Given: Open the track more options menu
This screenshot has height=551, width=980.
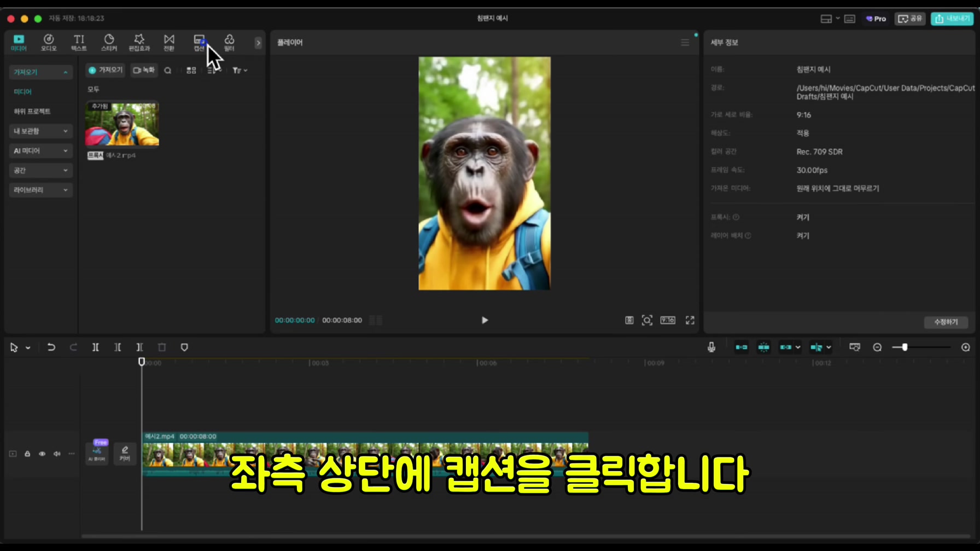Looking at the screenshot, I should click(72, 454).
